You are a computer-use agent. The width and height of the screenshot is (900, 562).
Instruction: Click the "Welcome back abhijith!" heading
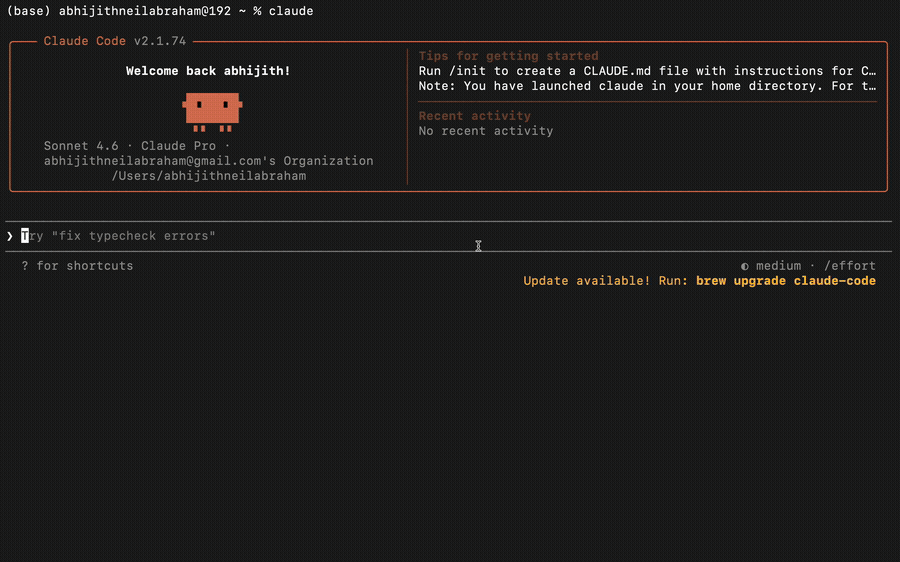[x=208, y=71]
